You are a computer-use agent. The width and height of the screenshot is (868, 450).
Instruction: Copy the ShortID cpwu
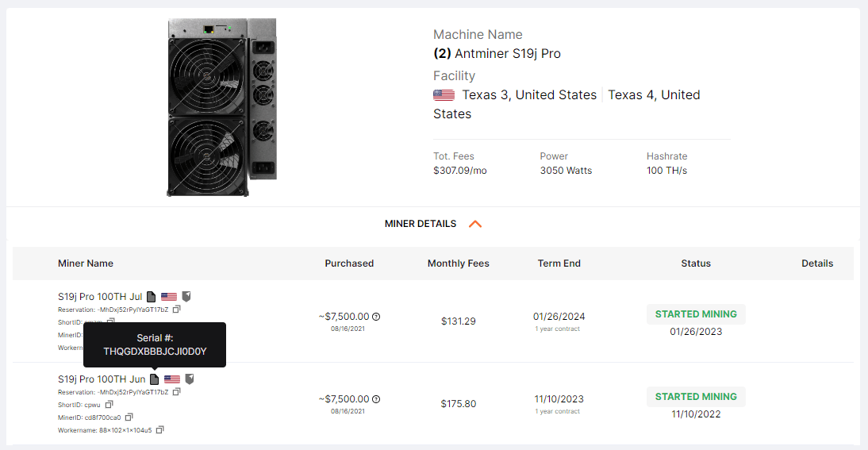[x=109, y=405]
